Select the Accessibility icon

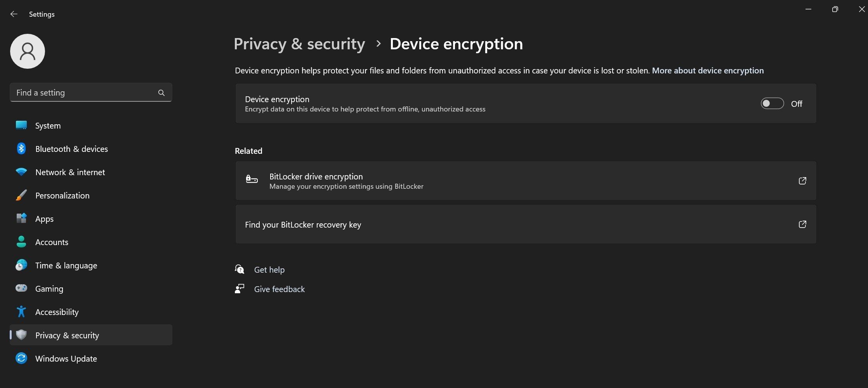[21, 311]
